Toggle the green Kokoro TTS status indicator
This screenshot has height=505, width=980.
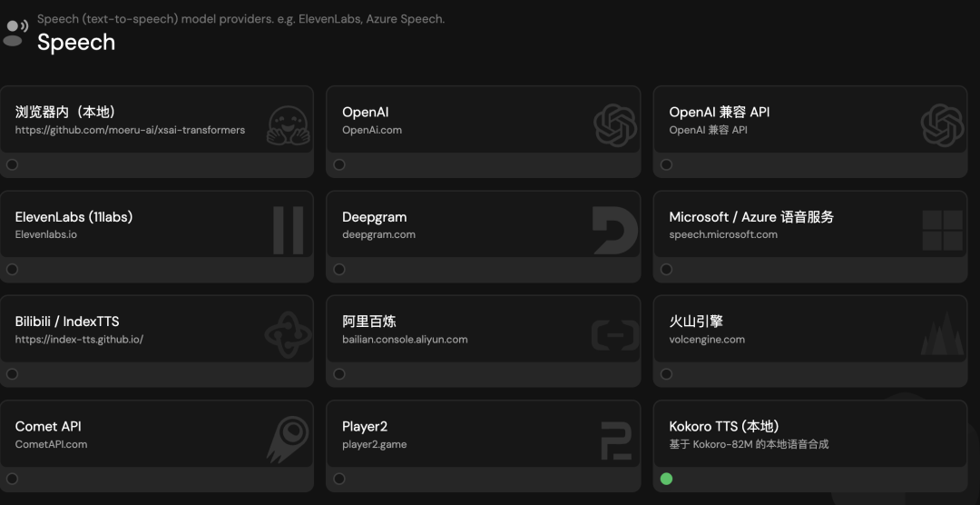666,479
